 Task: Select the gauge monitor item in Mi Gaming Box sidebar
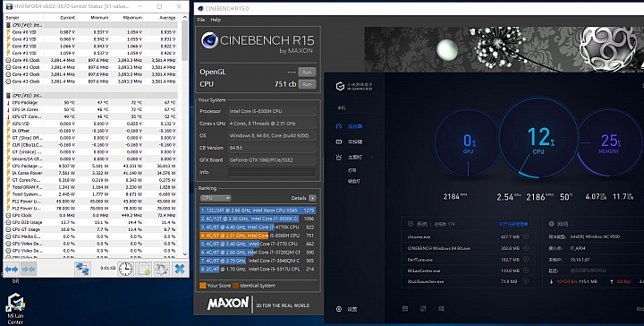(x=350, y=126)
